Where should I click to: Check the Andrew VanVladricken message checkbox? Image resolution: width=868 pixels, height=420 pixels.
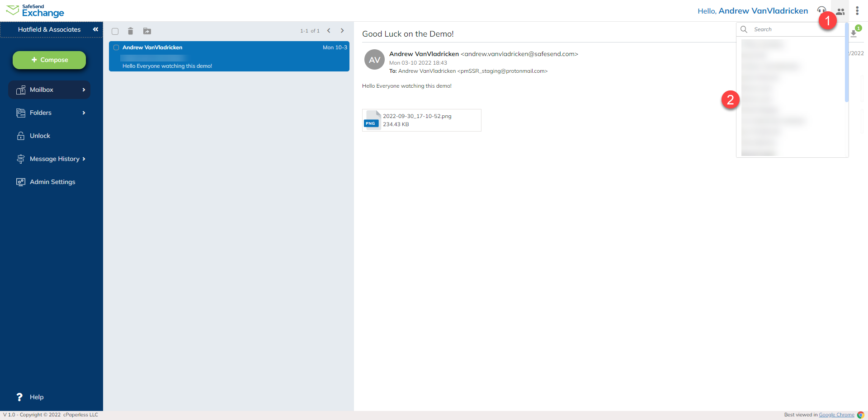click(x=116, y=47)
